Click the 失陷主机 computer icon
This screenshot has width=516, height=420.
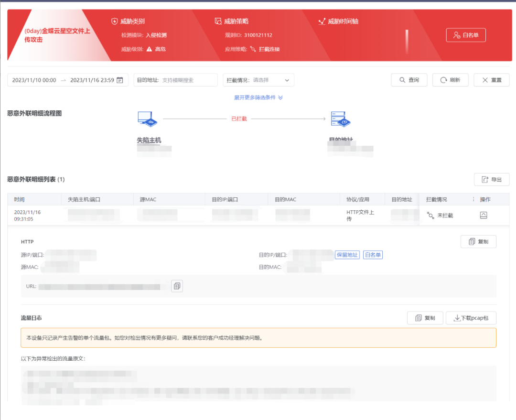point(147,119)
